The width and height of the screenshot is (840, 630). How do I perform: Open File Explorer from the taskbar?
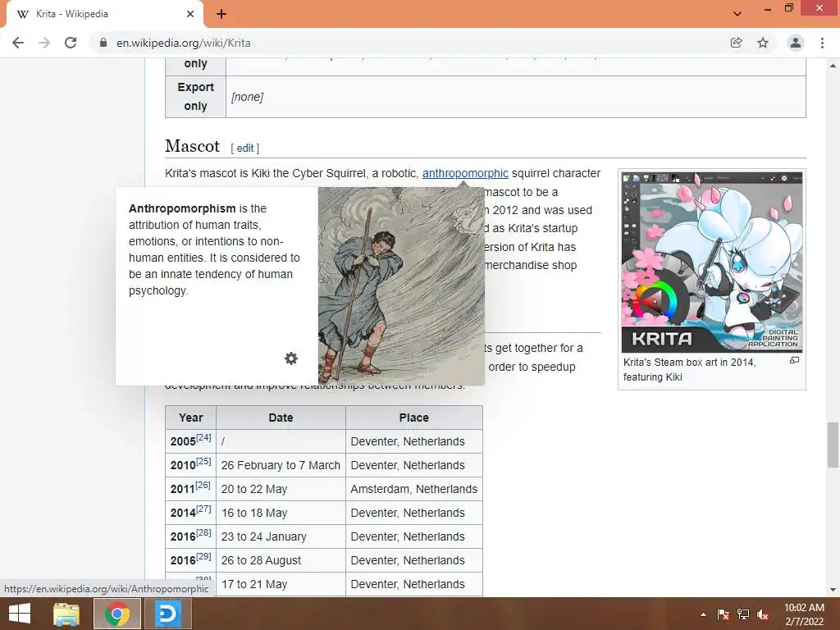point(66,614)
